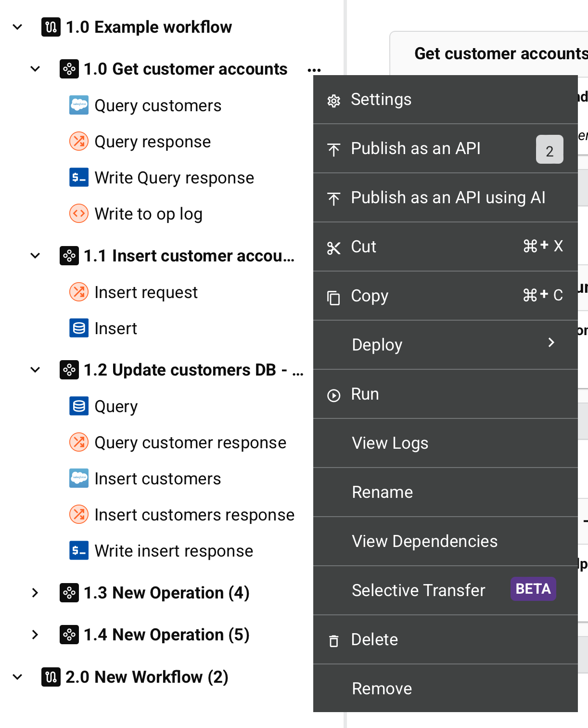Image resolution: width=588 pixels, height=728 pixels.
Task: Click the workflow icon for 1.0 Example workflow
Action: pyautogui.click(x=51, y=27)
